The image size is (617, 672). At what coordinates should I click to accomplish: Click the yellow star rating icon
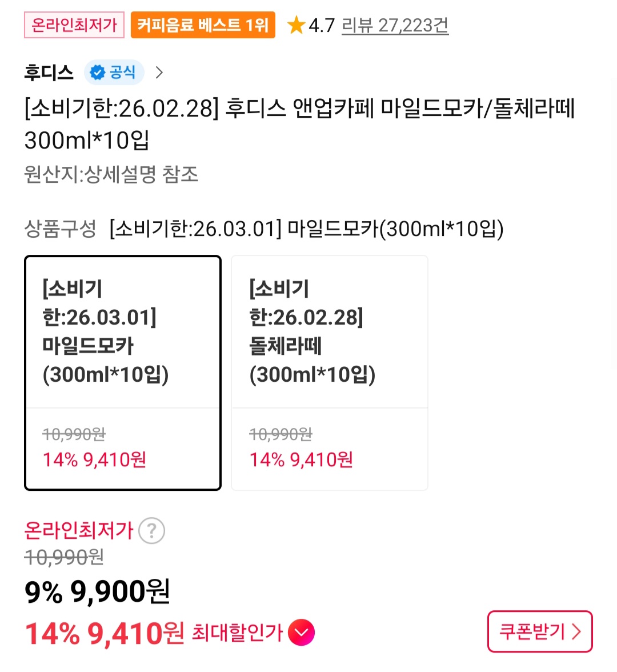296,25
